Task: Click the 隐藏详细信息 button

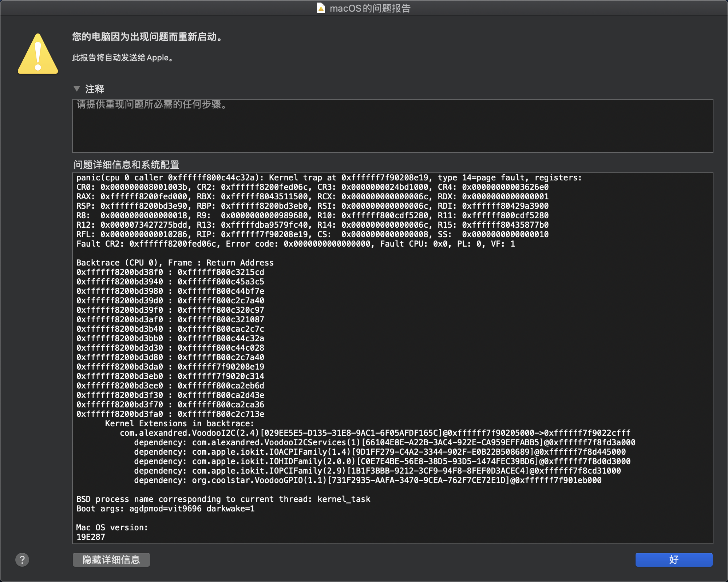Action: tap(111, 560)
